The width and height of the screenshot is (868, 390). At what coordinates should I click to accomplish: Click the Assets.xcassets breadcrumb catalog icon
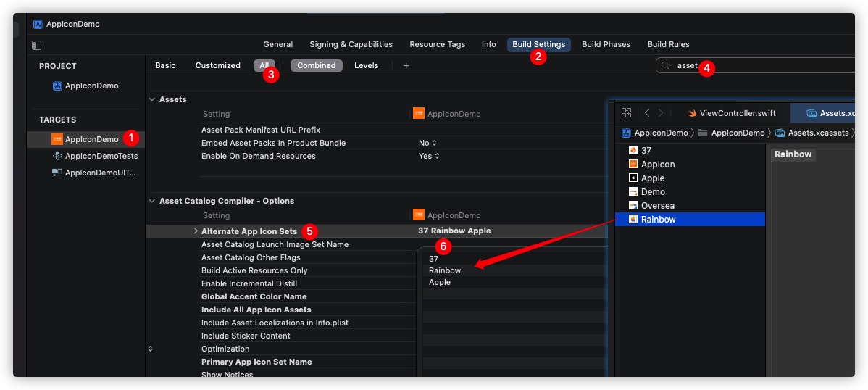click(780, 133)
